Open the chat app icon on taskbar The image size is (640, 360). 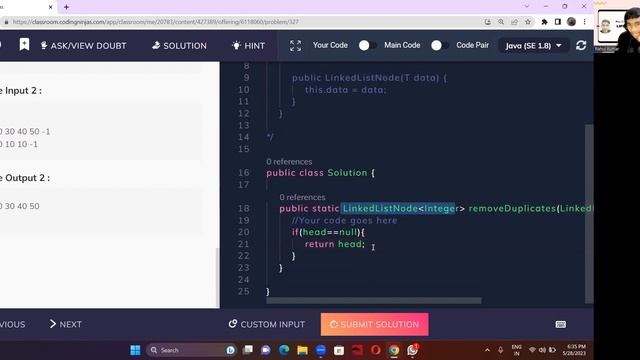pos(266,350)
